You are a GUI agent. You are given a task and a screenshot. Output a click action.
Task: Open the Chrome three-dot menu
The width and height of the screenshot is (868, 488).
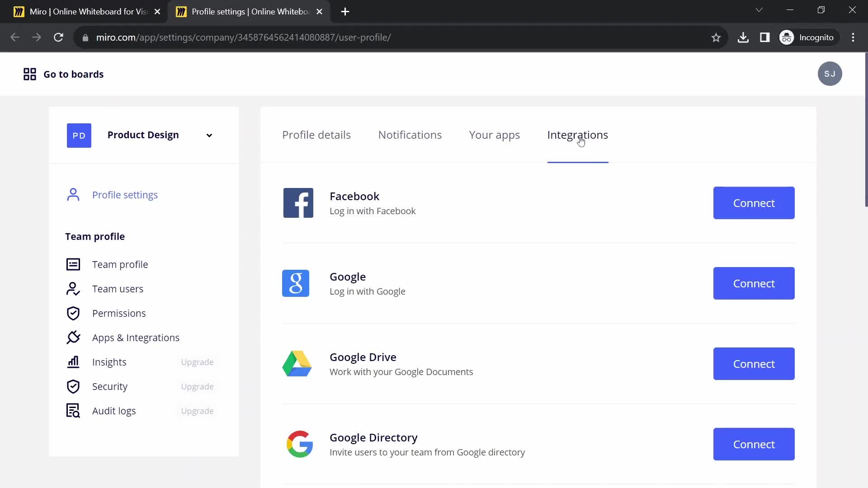coord(853,38)
